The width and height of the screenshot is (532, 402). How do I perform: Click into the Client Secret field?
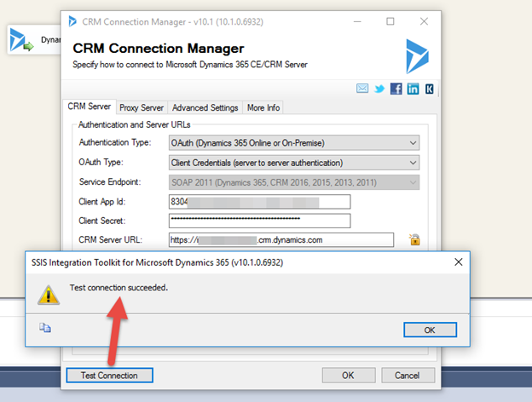point(259,221)
